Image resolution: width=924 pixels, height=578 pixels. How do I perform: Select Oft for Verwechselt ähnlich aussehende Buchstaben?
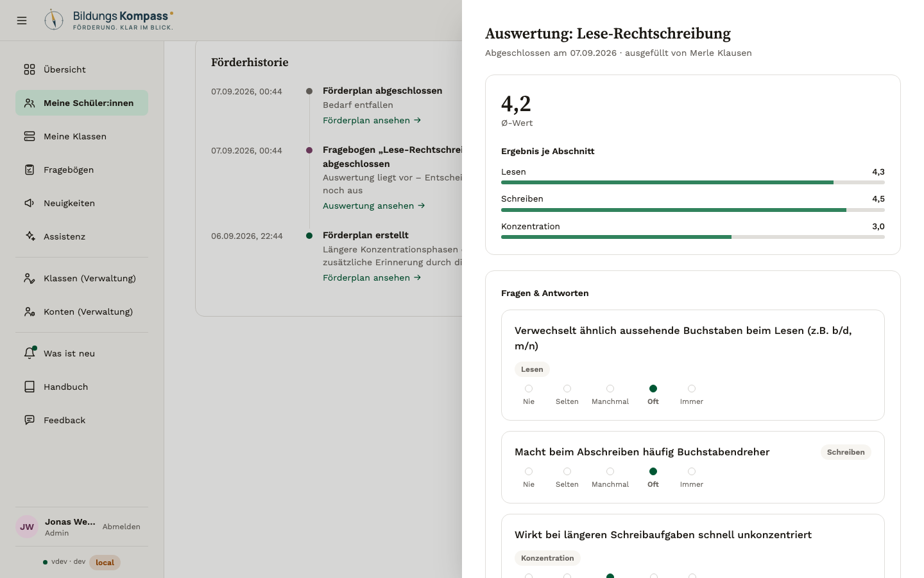click(x=653, y=389)
